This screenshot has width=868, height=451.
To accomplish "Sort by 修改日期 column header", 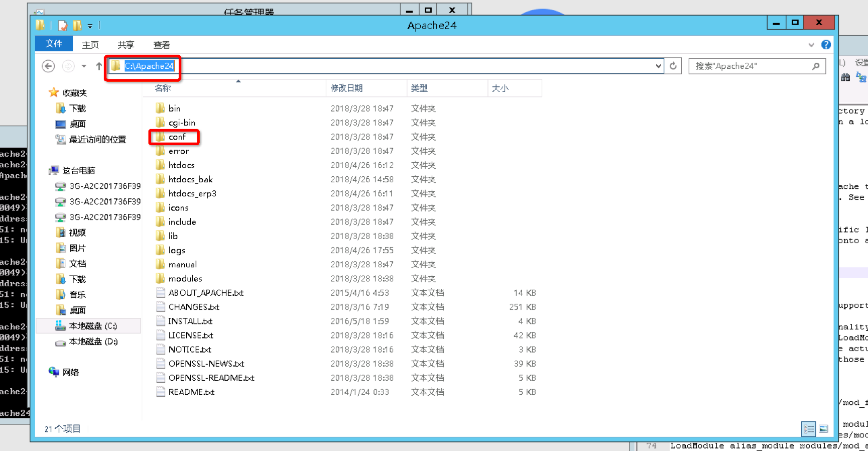I will (x=346, y=88).
